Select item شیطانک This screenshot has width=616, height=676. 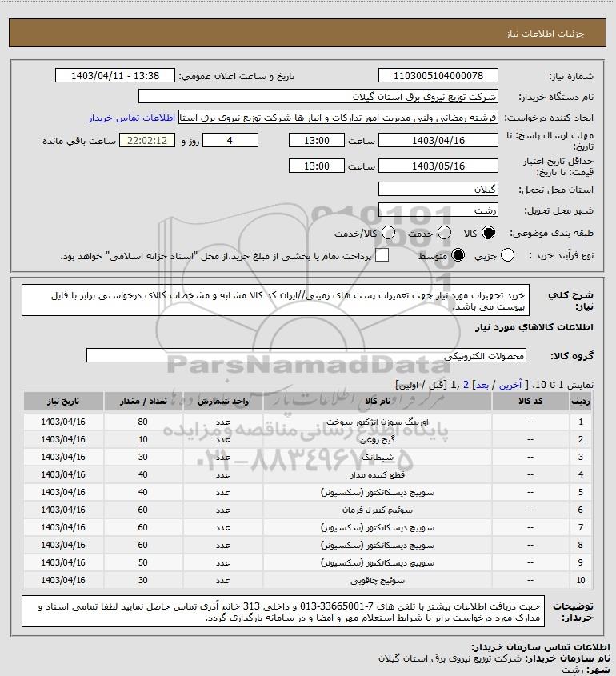[x=377, y=458]
